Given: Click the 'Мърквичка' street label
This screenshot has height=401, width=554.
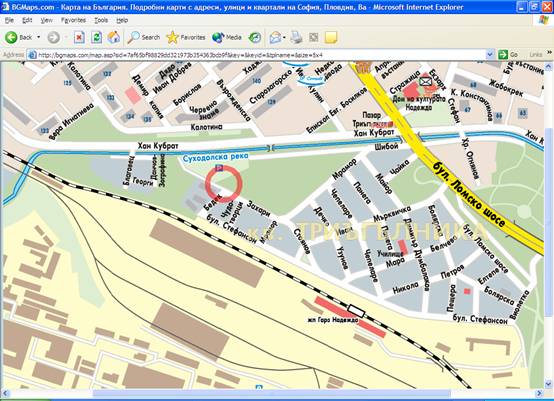Looking at the screenshot, I should coord(392,213).
